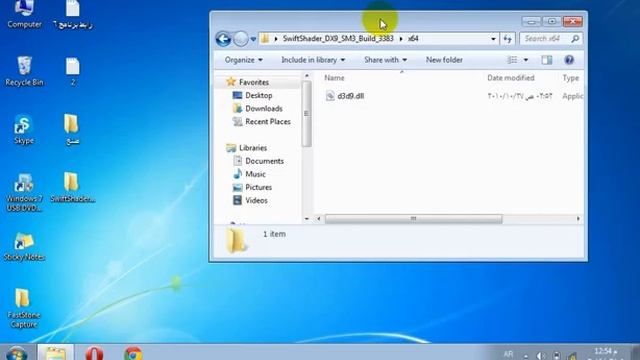Select the Arabic-named text file on the desktop

tap(73, 14)
